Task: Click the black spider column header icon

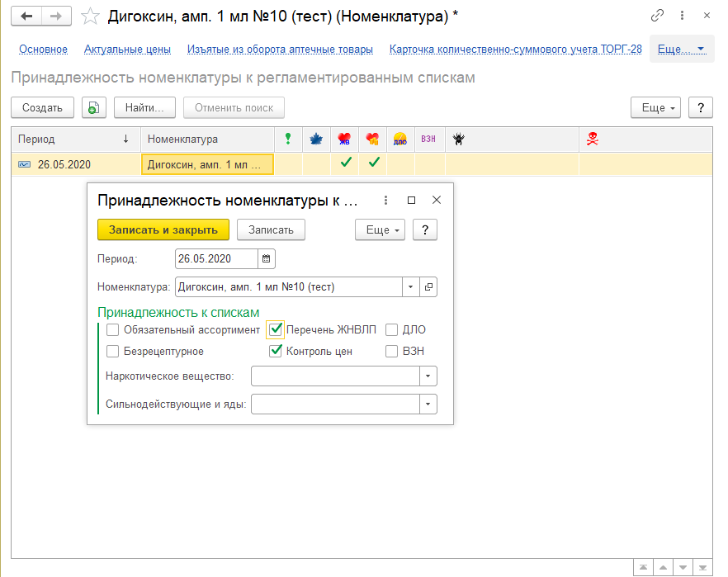Action: tap(459, 139)
